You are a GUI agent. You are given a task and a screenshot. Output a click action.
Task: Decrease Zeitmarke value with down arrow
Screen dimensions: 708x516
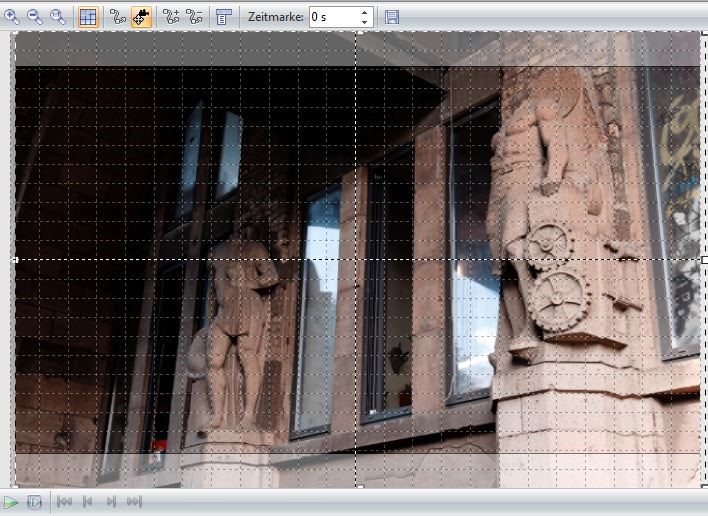click(x=365, y=22)
